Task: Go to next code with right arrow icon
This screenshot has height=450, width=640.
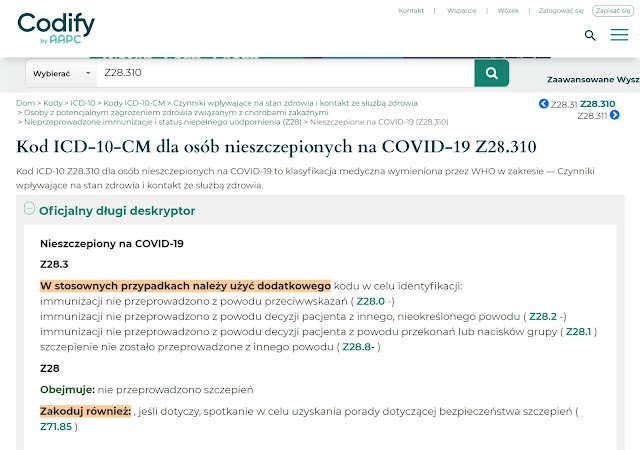Action: [614, 115]
